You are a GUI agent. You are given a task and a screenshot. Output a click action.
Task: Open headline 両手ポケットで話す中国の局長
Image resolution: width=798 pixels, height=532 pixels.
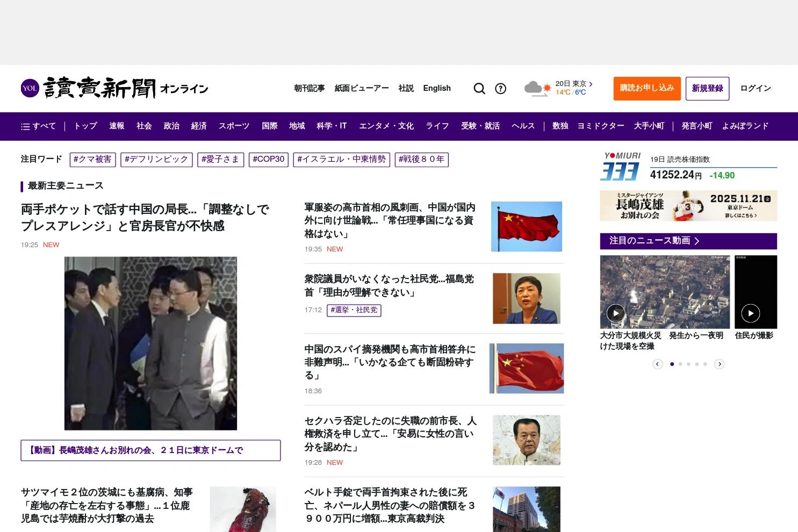coord(145,218)
